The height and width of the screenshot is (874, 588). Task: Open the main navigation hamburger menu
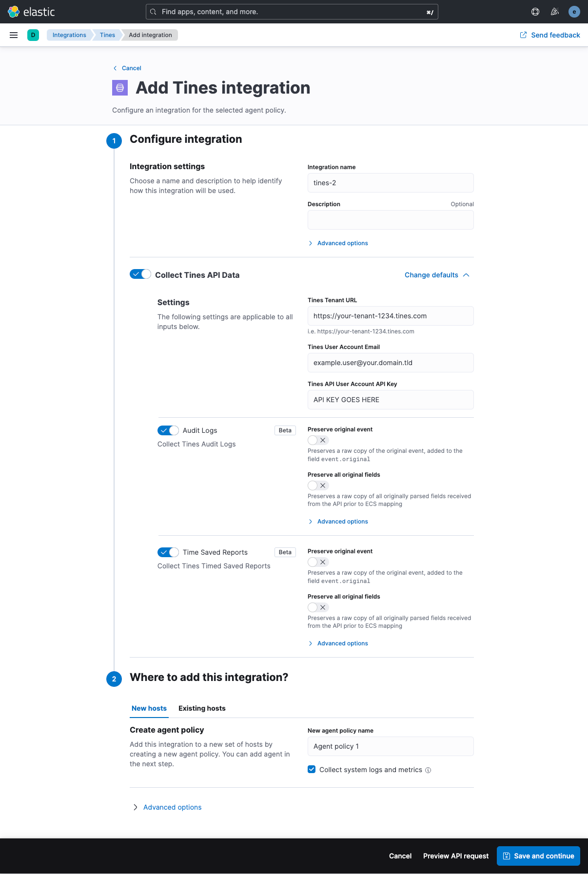[x=14, y=35]
